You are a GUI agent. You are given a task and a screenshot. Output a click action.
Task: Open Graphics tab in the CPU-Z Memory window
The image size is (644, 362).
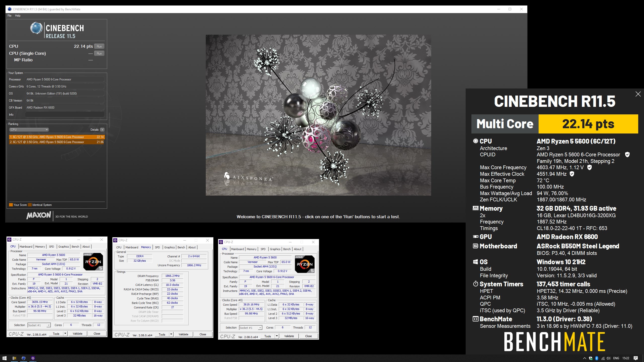(x=169, y=247)
